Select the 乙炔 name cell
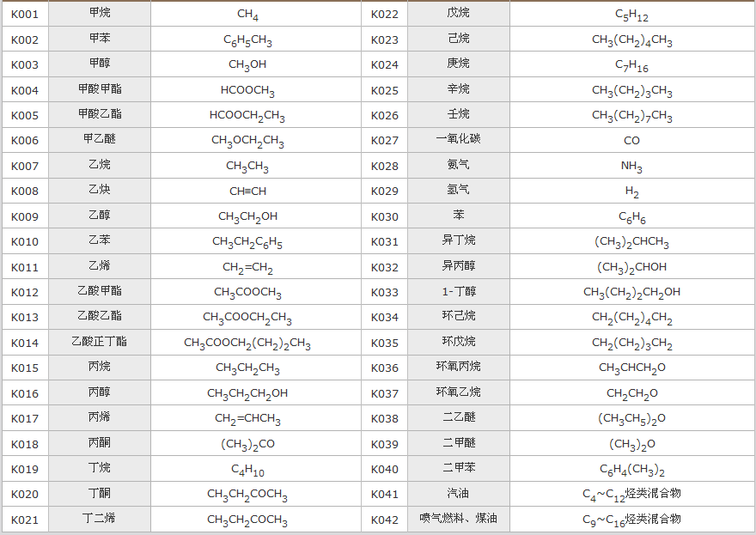The height and width of the screenshot is (535, 756). tap(100, 191)
